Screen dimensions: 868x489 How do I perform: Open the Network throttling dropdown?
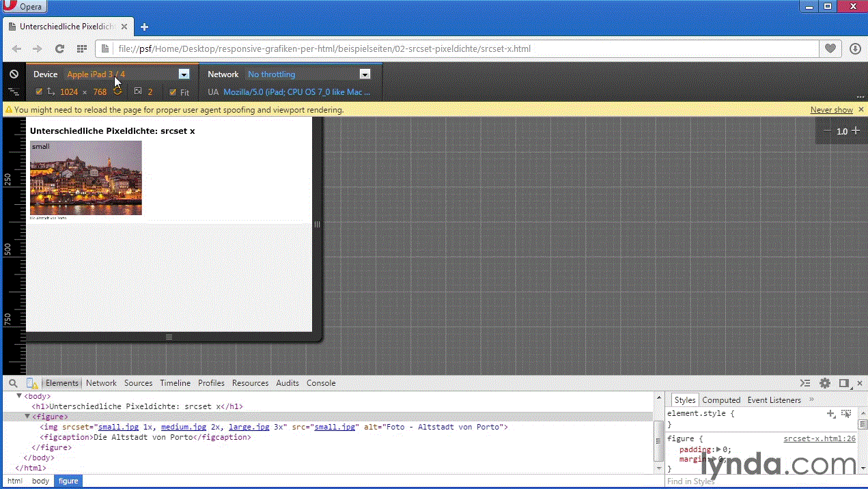tap(309, 74)
